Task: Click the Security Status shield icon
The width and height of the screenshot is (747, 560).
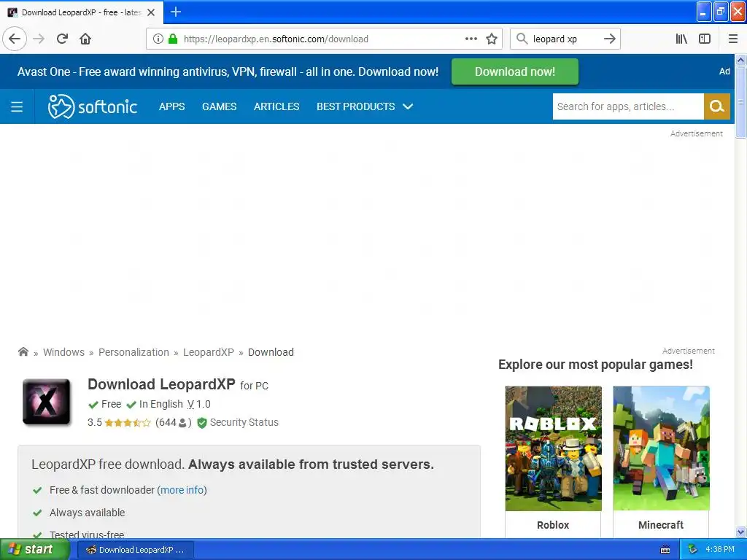Action: pyautogui.click(x=202, y=423)
